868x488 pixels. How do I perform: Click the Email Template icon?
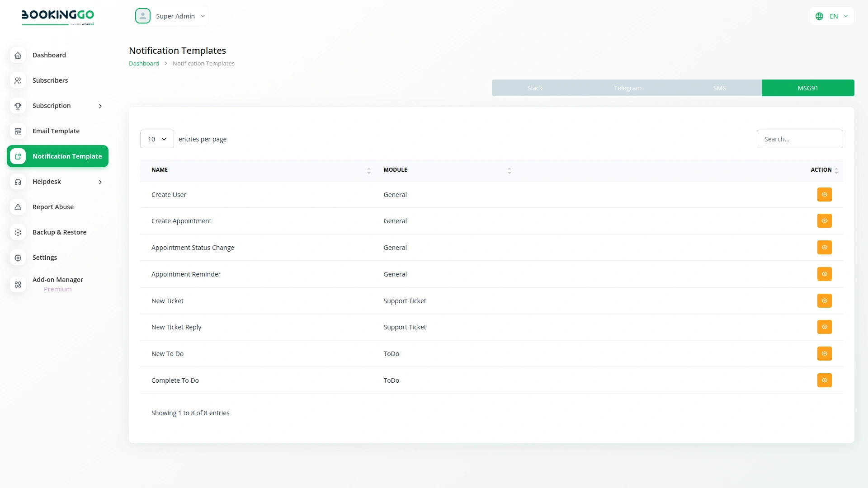coord(18,131)
